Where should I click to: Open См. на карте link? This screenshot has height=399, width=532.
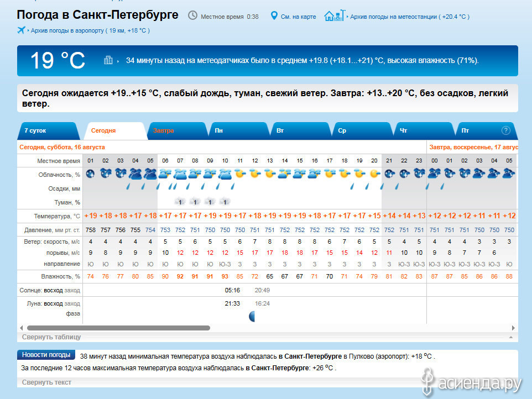pyautogui.click(x=298, y=17)
